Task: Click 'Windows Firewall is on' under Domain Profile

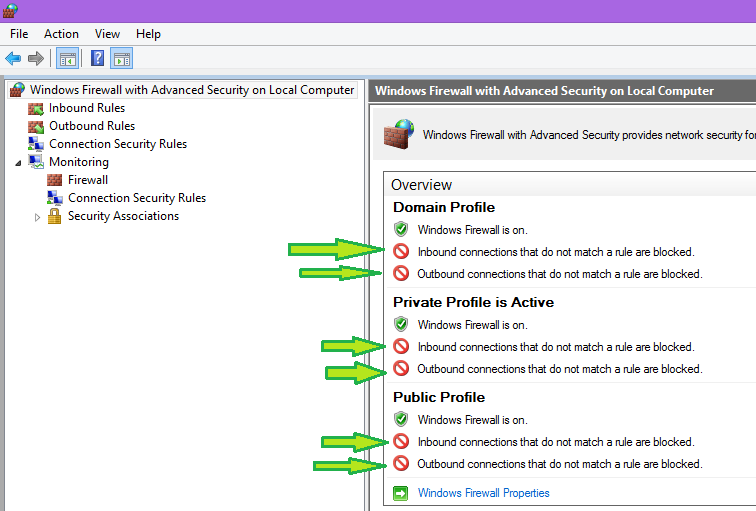Action: click(x=472, y=230)
